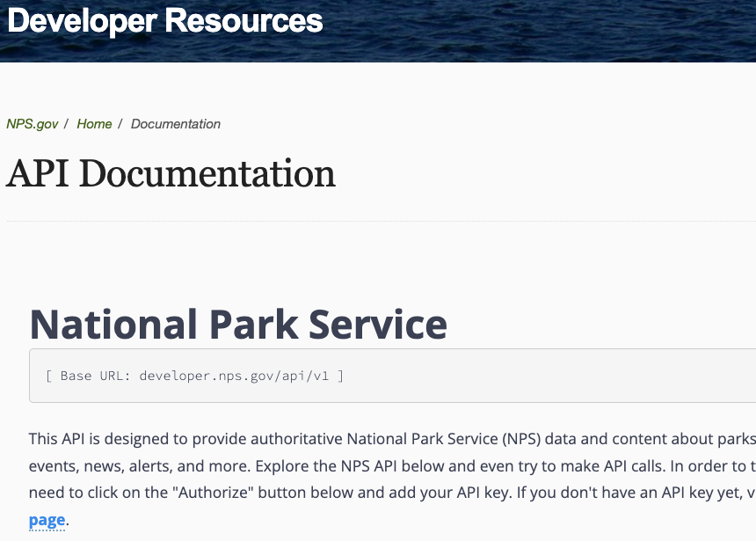Click the Developer Resources banner title
Screen dimensions: 756x541
(x=165, y=21)
